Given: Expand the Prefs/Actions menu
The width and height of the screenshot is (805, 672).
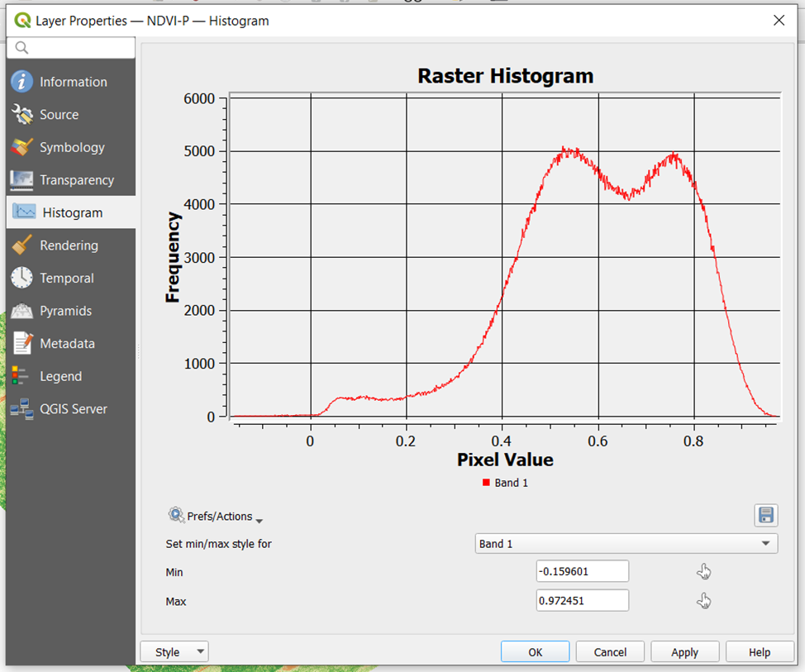Looking at the screenshot, I should click(x=216, y=516).
